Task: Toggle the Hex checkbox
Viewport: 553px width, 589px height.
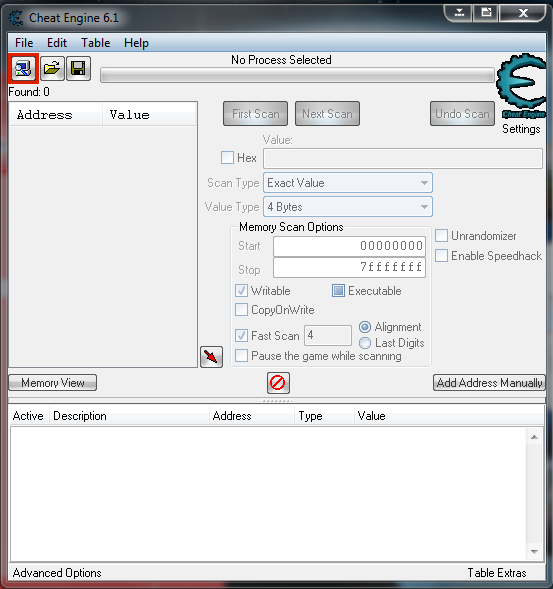Action: 227,157
